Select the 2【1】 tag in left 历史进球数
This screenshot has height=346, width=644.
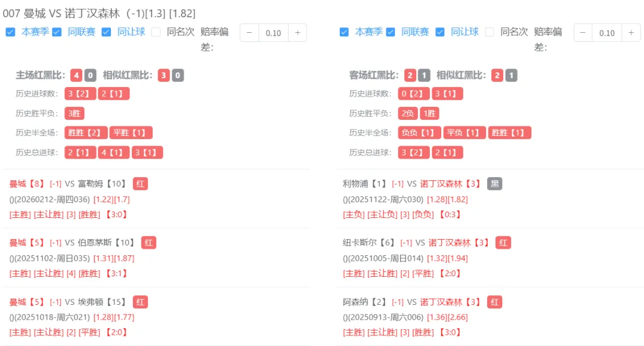114,94
